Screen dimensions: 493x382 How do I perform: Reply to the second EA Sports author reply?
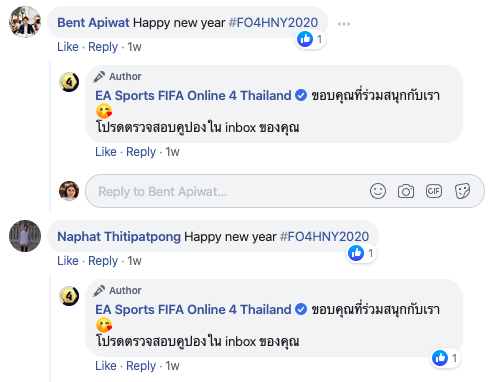pyautogui.click(x=141, y=366)
